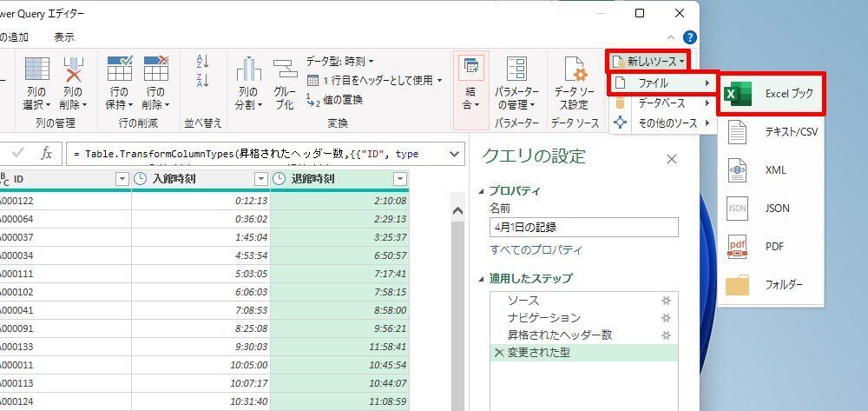Close the クエリの設定 pane
The height and width of the screenshot is (411, 868).
(x=672, y=160)
